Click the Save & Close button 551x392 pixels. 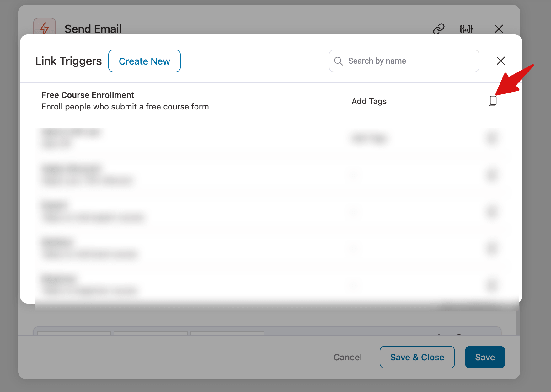[x=417, y=357]
